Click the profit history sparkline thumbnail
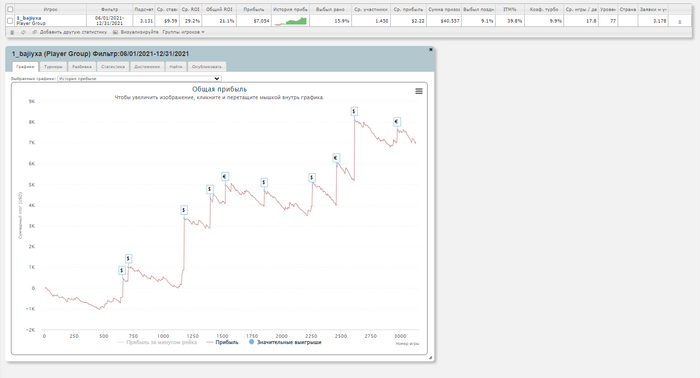The image size is (700, 378). 291,21
